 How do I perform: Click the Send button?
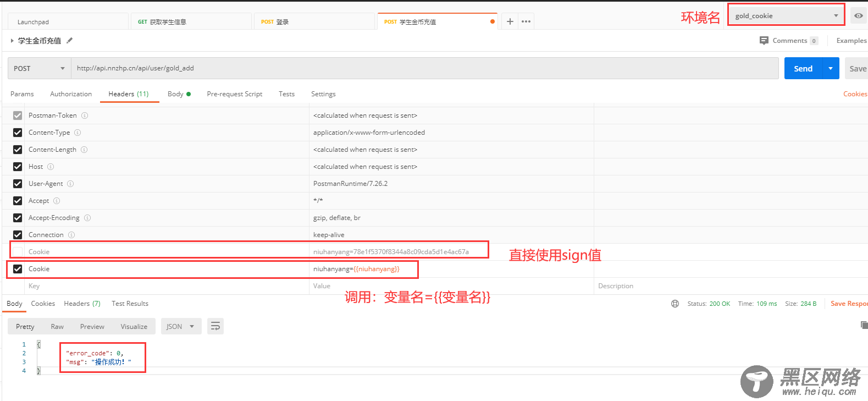pyautogui.click(x=803, y=68)
